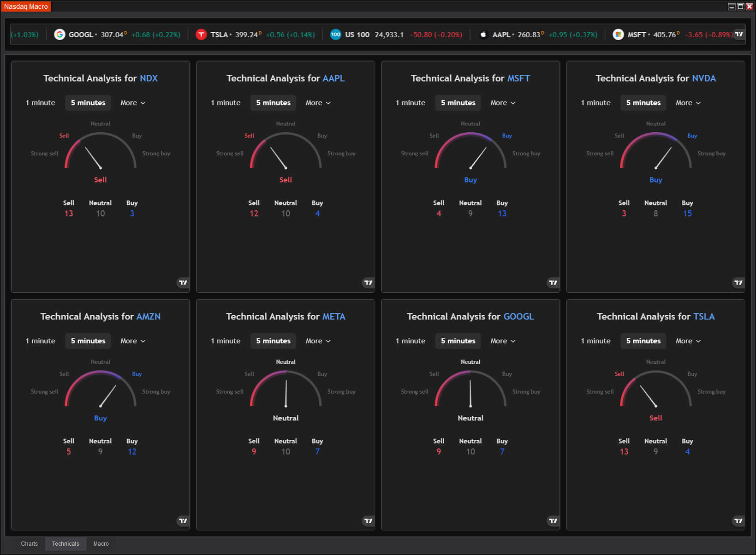Open the NVDA symbol link in title
The width and height of the screenshot is (756, 555).
tap(704, 78)
